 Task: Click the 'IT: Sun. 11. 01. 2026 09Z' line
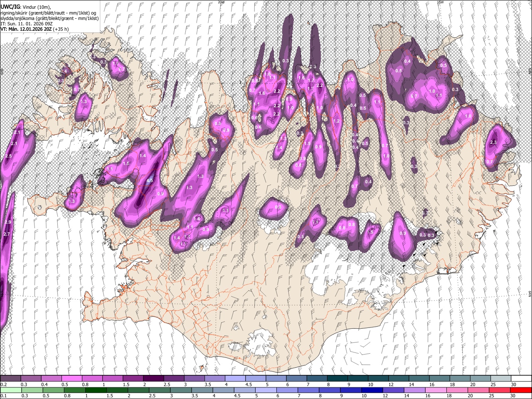(26, 24)
